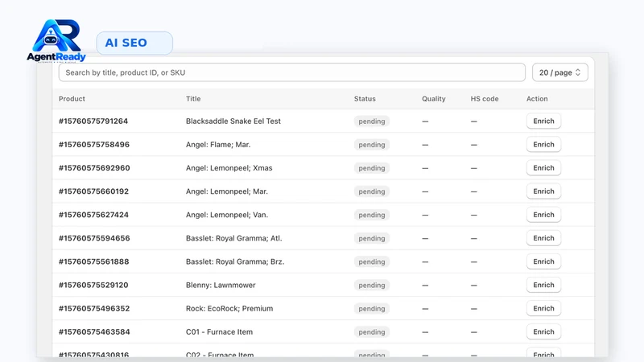Select product ID #15760575660192
Image resolution: width=644 pixels, height=362 pixels.
click(x=93, y=191)
